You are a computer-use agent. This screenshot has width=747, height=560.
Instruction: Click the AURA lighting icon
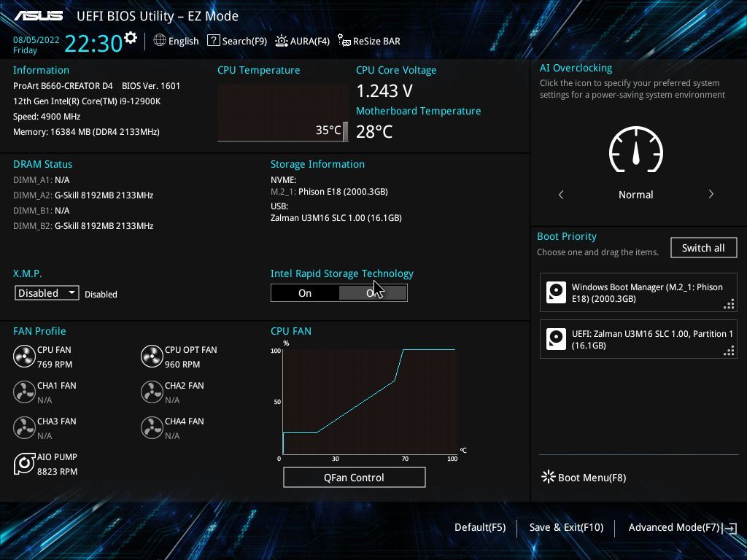tap(282, 41)
